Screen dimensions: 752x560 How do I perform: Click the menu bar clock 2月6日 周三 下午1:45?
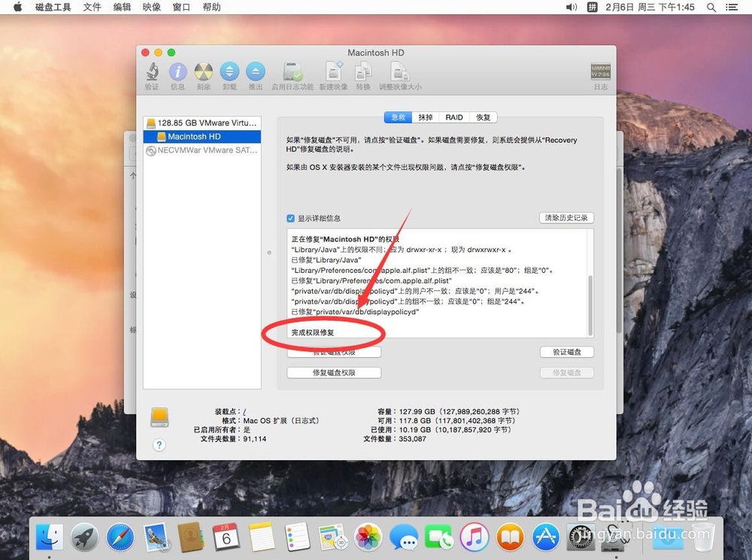pyautogui.click(x=650, y=8)
